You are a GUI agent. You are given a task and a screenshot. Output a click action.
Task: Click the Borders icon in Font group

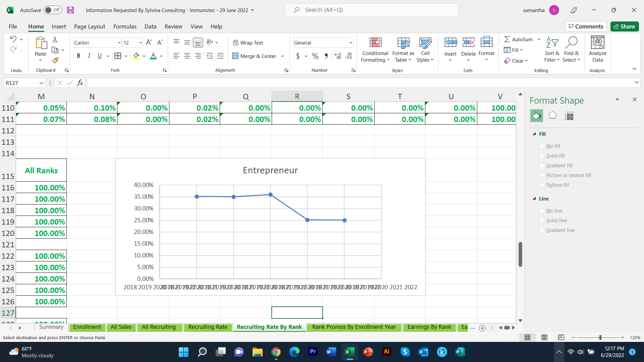tap(118, 56)
